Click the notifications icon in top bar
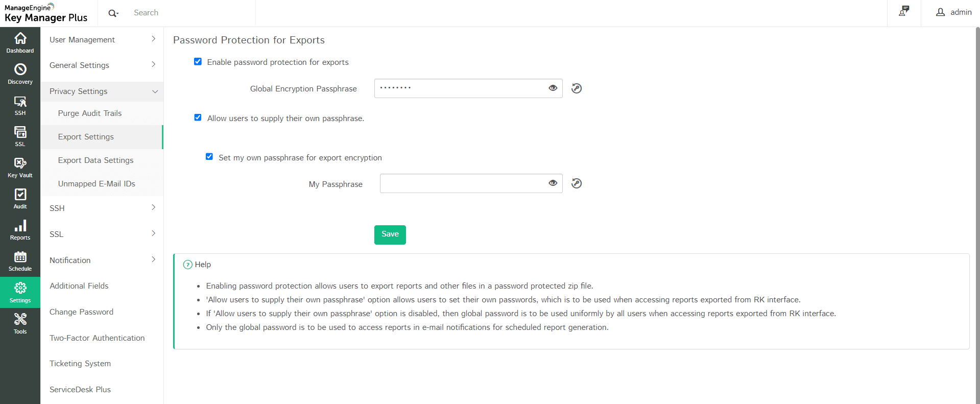The height and width of the screenshot is (404, 980). [x=904, y=11]
